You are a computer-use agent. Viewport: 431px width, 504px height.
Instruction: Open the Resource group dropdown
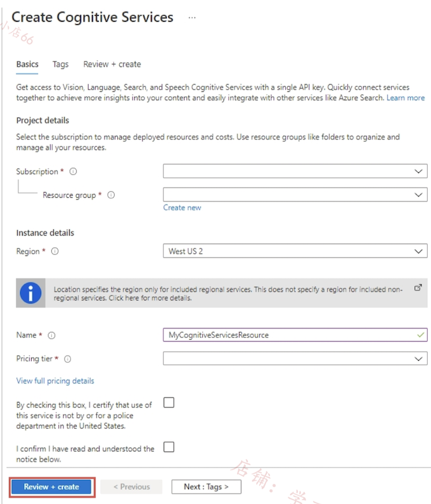pos(295,195)
